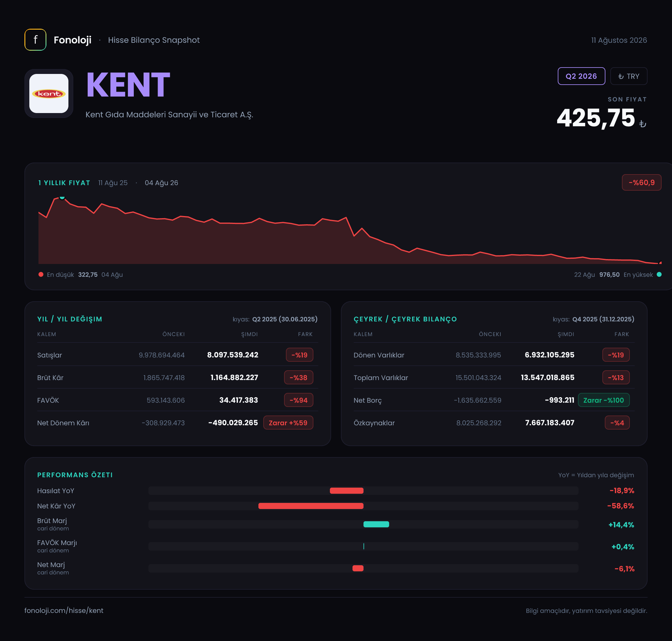Screen dimensions: 672x641
Task: Click the Toplam Varlıklar -%13 badge
Action: click(x=615, y=377)
